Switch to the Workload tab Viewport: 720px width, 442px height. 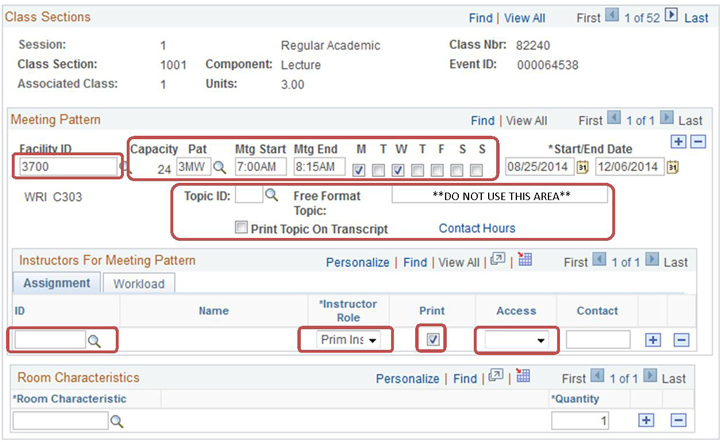[x=139, y=283]
